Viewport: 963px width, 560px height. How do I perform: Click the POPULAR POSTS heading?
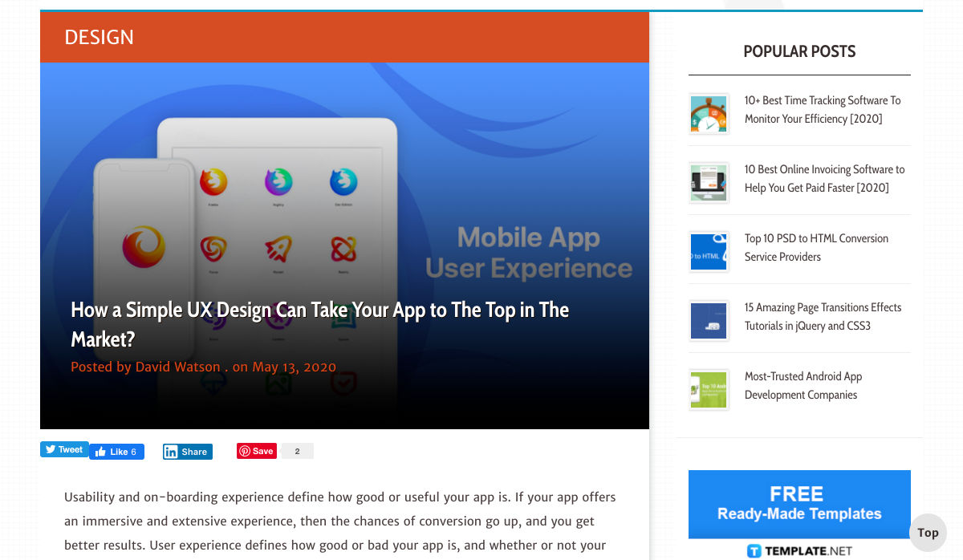coord(799,51)
